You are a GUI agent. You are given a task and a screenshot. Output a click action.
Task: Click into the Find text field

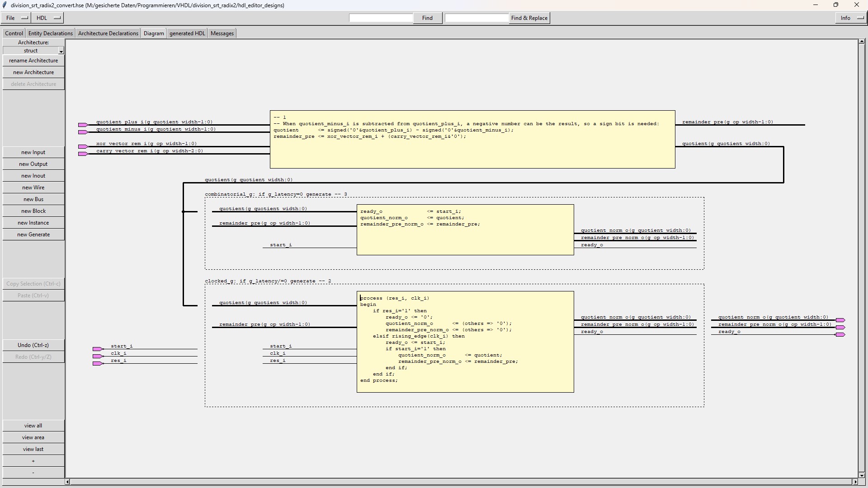click(x=381, y=18)
